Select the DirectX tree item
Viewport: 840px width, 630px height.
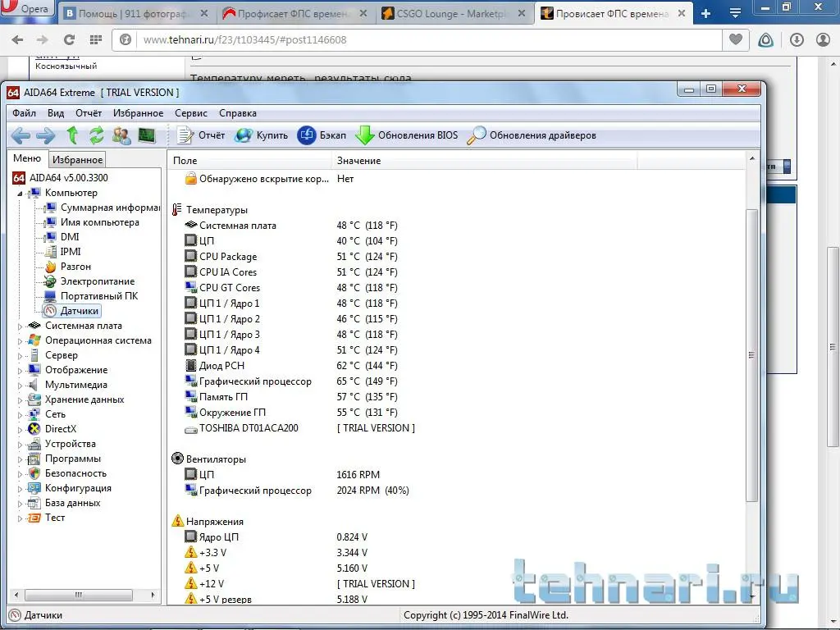tap(60, 429)
